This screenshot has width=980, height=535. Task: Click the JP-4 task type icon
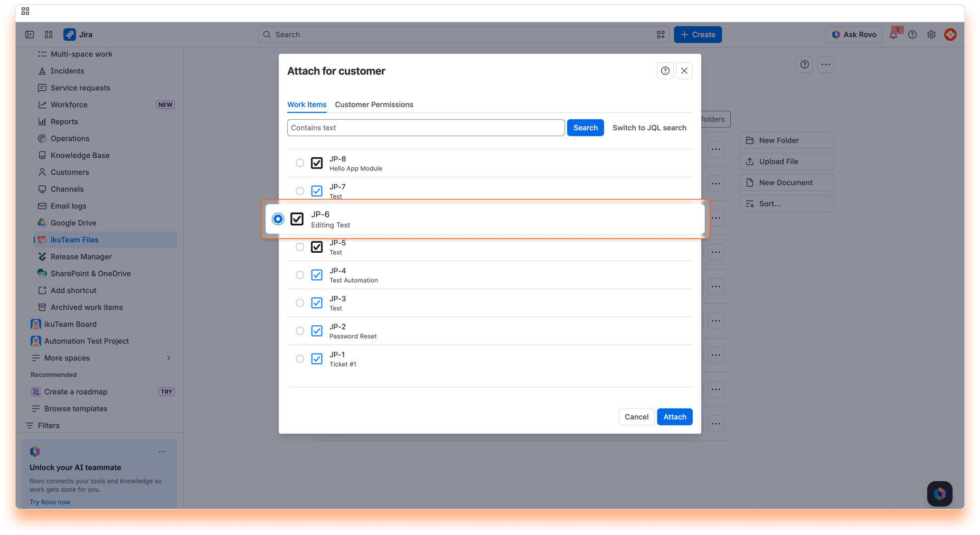pyautogui.click(x=317, y=275)
